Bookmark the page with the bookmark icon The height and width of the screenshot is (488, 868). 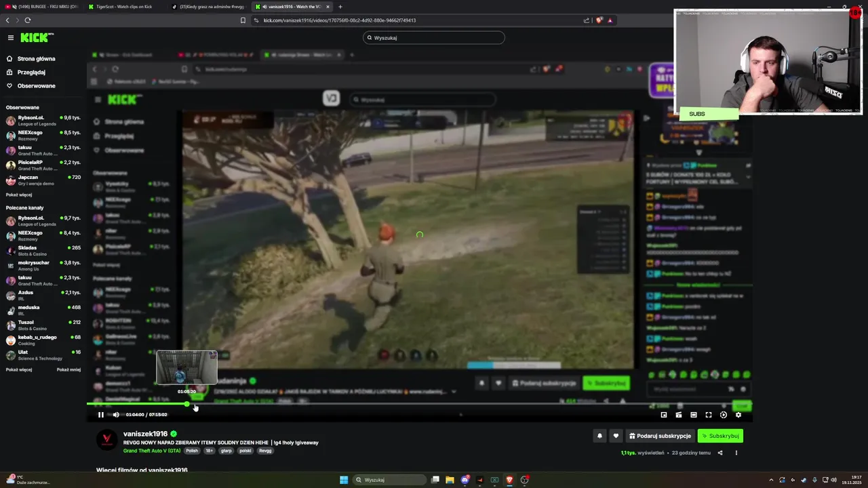(x=243, y=20)
